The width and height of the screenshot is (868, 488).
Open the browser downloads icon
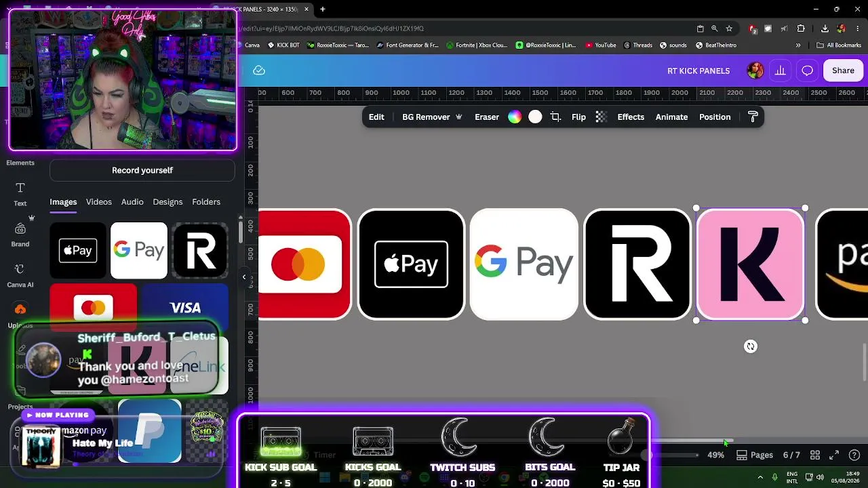(825, 28)
